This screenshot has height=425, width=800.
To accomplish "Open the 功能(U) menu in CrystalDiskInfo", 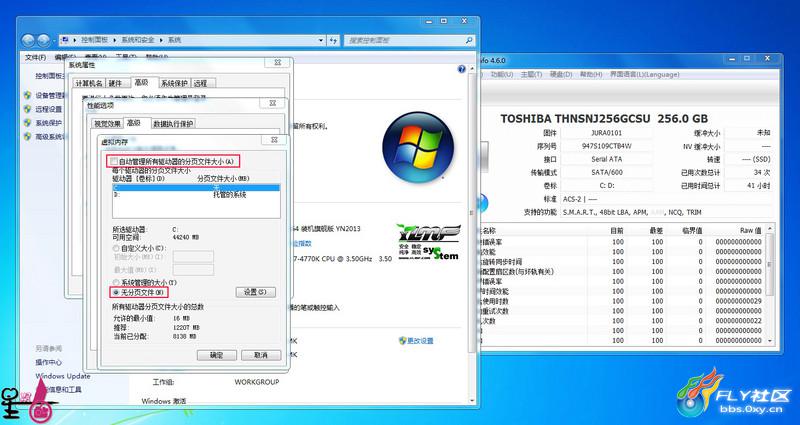I will click(502, 74).
